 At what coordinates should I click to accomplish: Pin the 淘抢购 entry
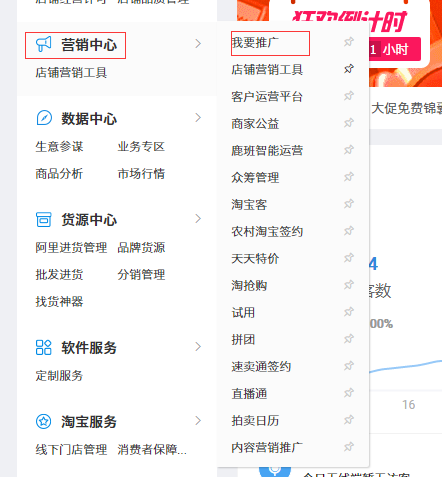(349, 285)
